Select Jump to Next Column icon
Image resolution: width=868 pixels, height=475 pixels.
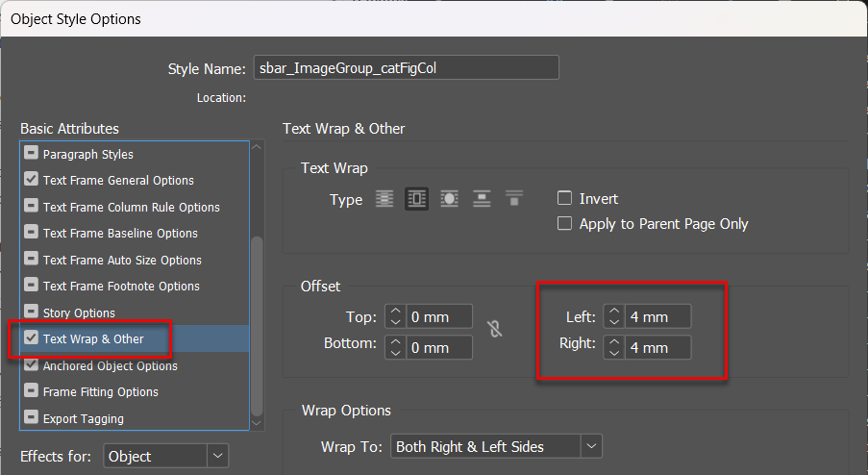[514, 198]
